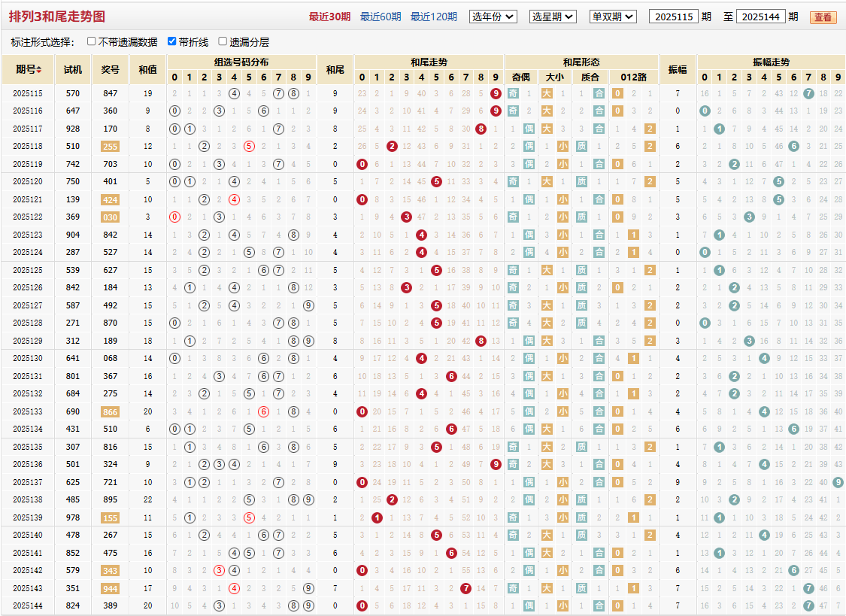Viewport: 846px width, 616px height.
Task: Check 不带遗漏数据 checkbox
Action: point(91,41)
